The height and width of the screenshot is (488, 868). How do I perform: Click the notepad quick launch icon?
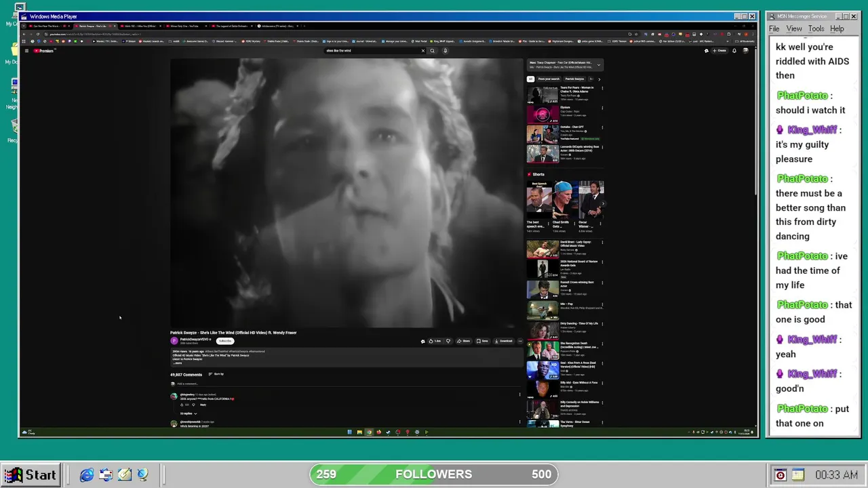click(x=124, y=475)
